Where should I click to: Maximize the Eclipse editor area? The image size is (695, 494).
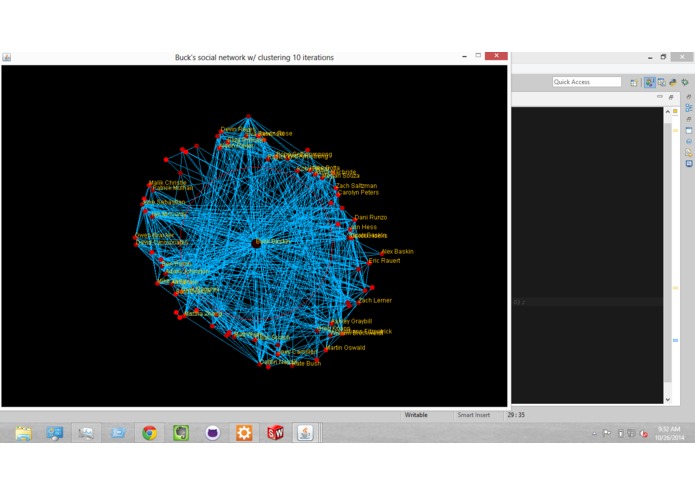pyautogui.click(x=671, y=97)
